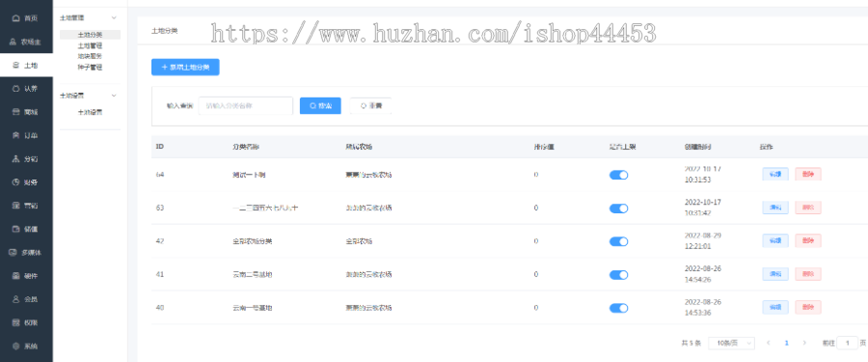
Task: Click the 重置 reset button
Action: 371,105
